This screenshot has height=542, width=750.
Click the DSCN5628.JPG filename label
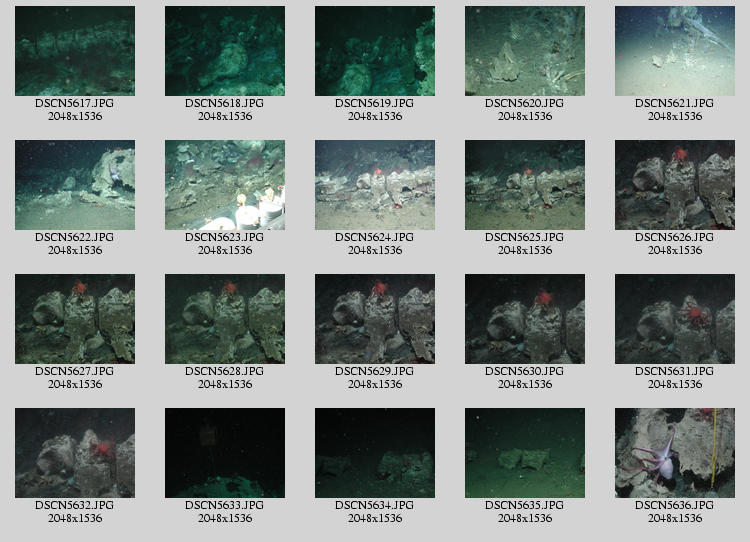tap(225, 371)
